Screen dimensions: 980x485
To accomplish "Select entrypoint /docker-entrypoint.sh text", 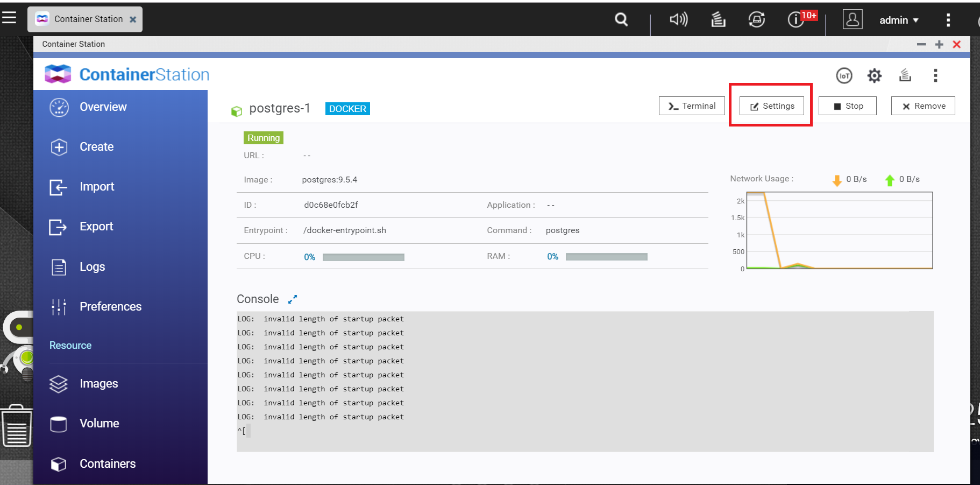I will click(x=345, y=230).
